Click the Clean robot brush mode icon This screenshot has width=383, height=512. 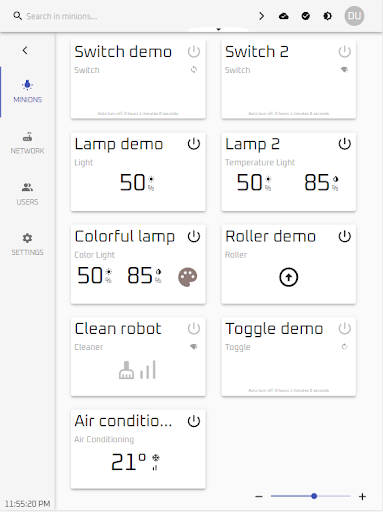pos(126,370)
